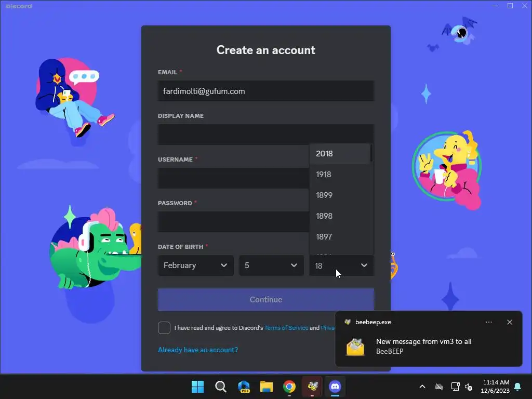This screenshot has height=399, width=532.
Task: Open Windows taskbar Search
Action: tap(220, 387)
